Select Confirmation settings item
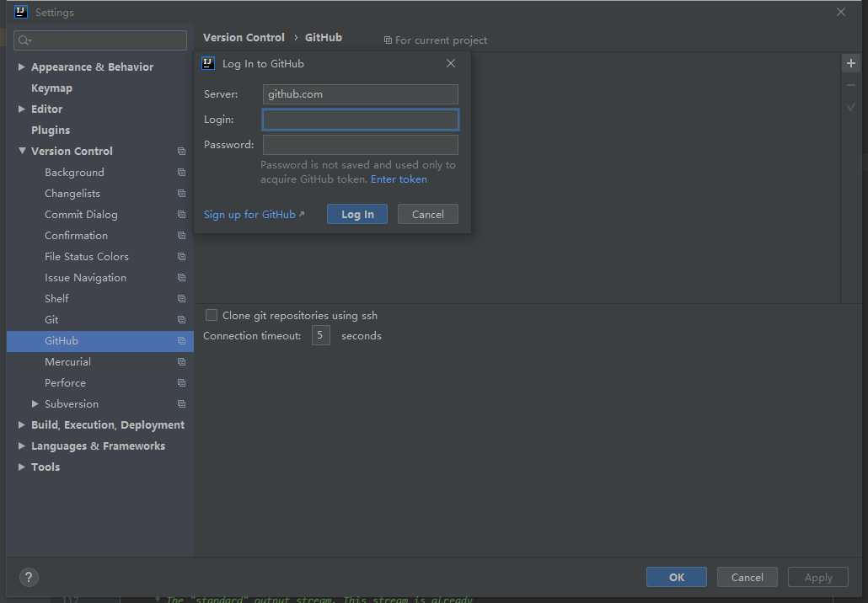 [x=77, y=235]
